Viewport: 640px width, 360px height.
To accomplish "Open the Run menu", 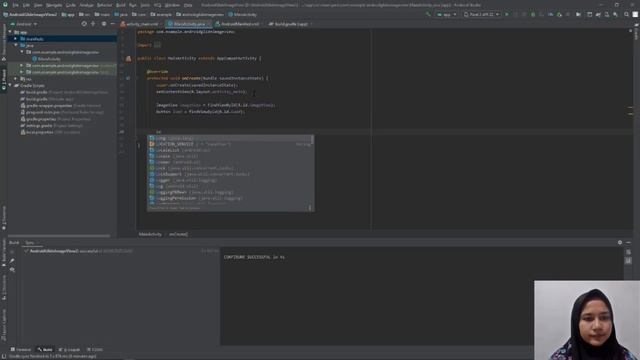I will [x=133, y=5].
